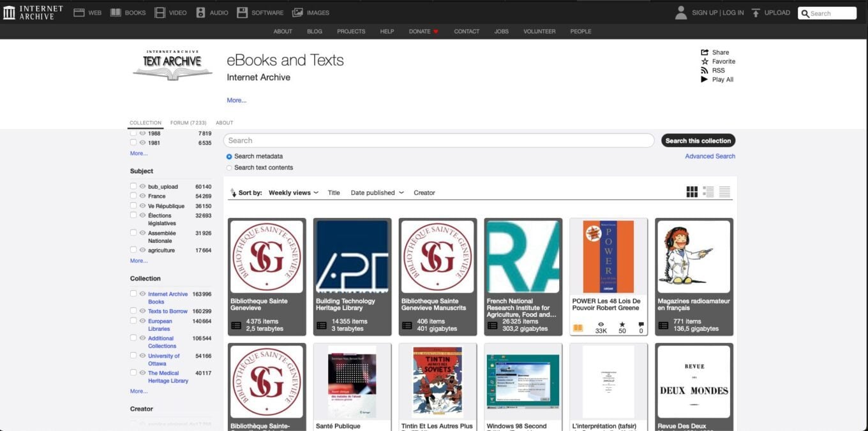Select the Search text contents radio button

click(x=229, y=168)
